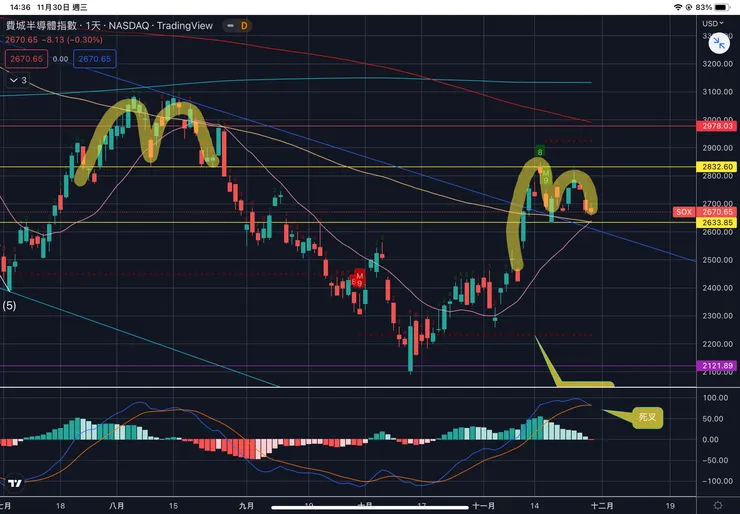Select the red M 9 signal marker

coord(360,279)
